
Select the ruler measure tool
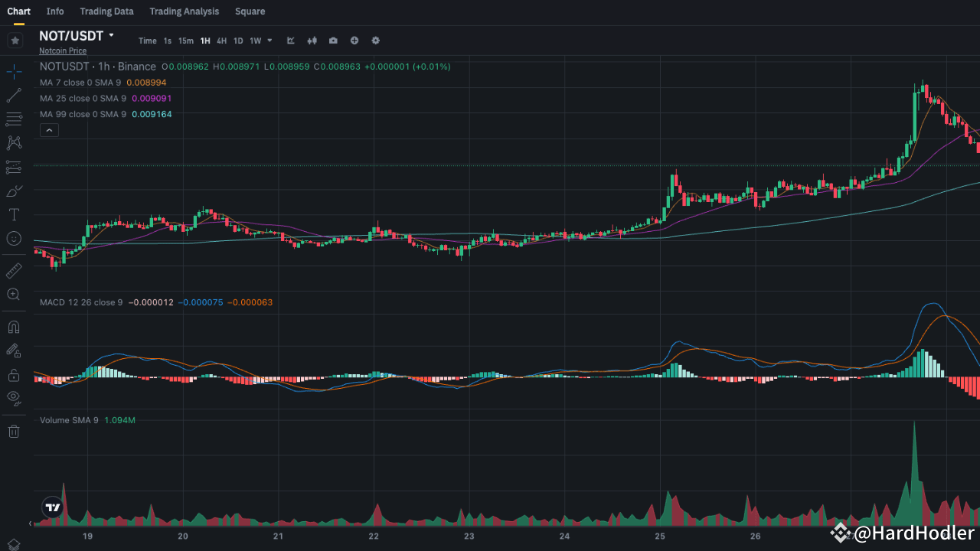(x=14, y=270)
